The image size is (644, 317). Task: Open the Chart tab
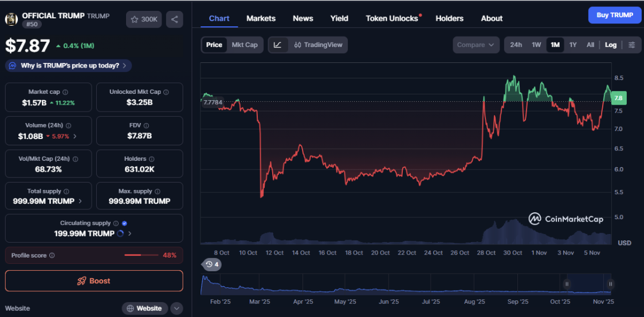tap(219, 18)
